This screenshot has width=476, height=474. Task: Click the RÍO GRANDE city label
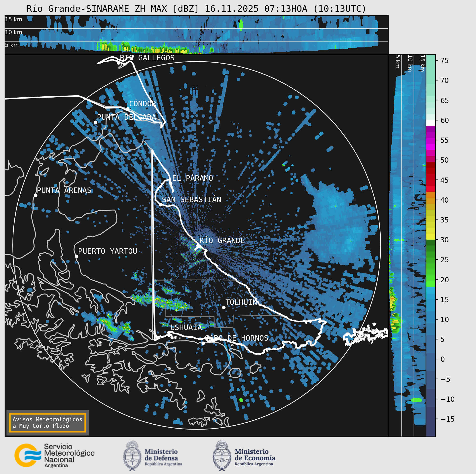222,241
